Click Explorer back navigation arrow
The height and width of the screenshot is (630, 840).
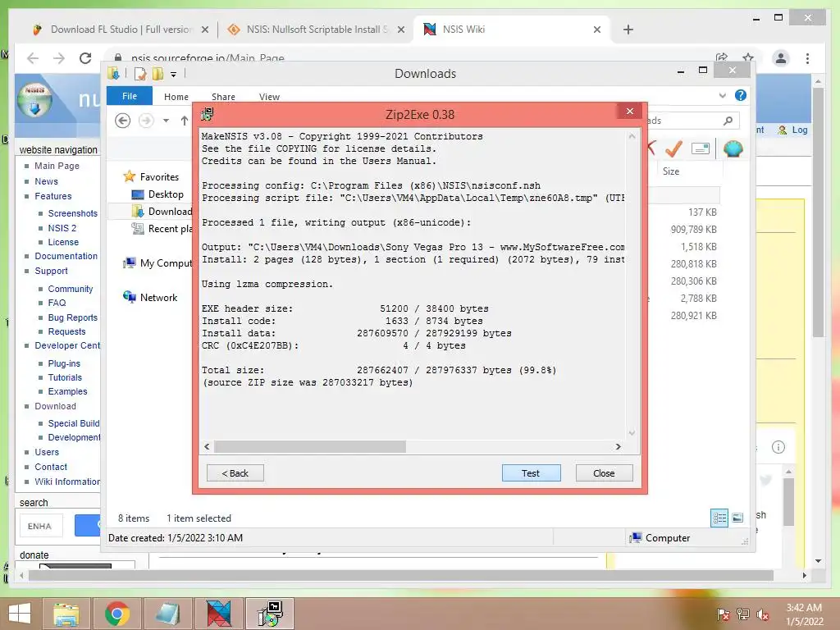[123, 121]
